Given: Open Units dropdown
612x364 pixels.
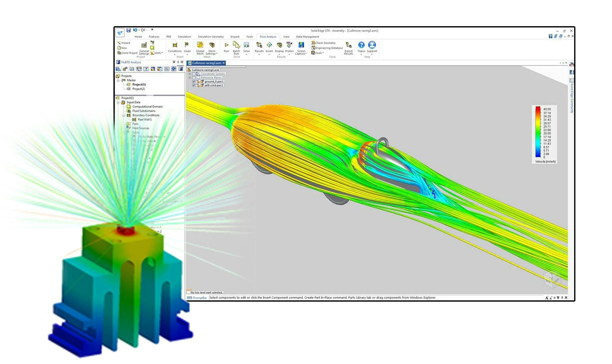Looking at the screenshot, I should coord(157,53).
